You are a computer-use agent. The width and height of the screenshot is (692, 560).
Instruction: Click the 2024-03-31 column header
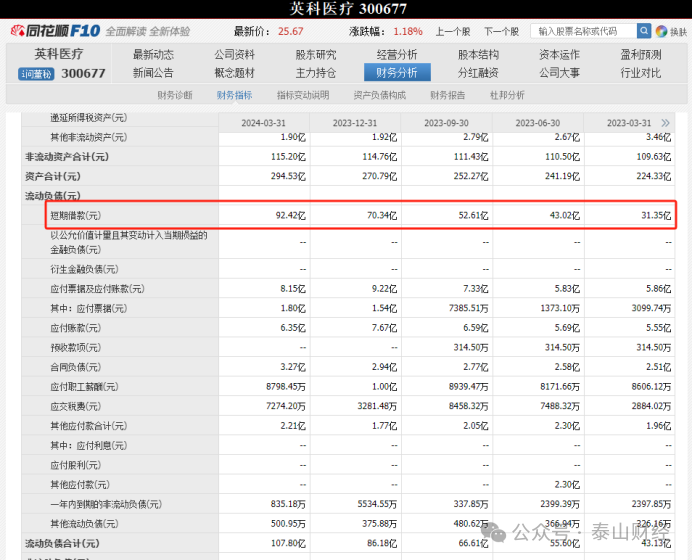263,123
